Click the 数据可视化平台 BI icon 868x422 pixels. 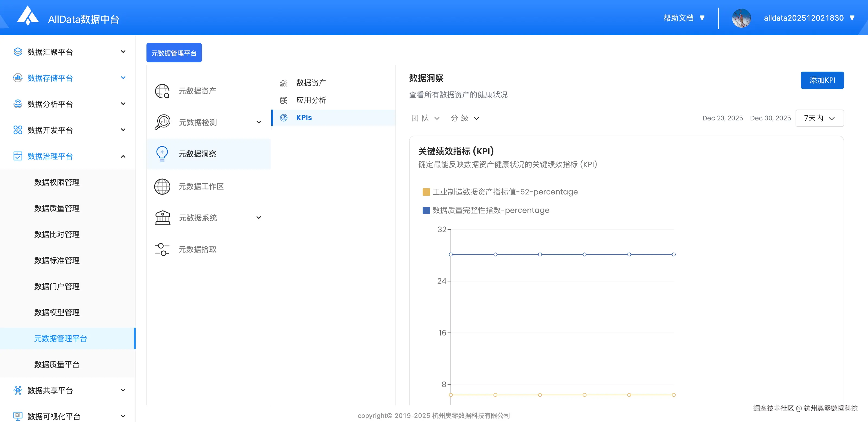pos(18,416)
